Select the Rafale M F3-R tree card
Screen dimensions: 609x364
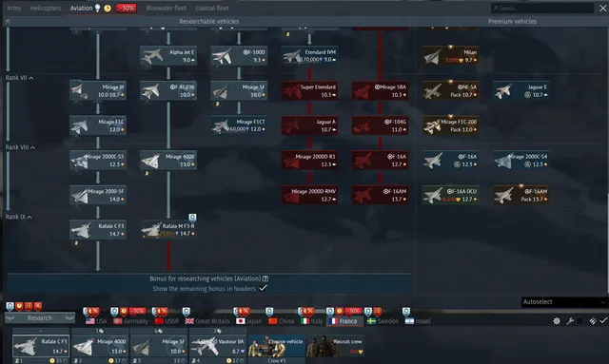[168, 230]
